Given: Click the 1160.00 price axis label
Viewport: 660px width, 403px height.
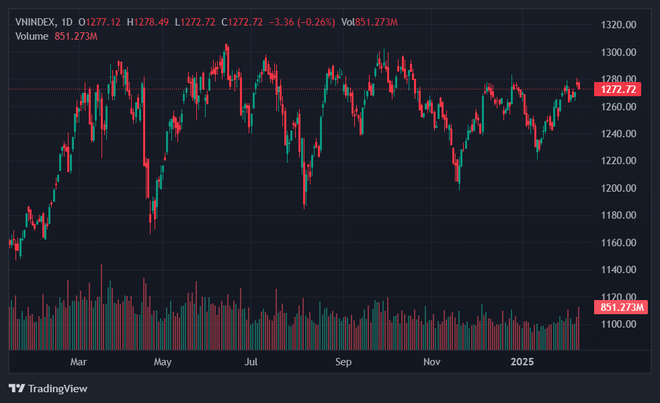Looking at the screenshot, I should (x=618, y=242).
